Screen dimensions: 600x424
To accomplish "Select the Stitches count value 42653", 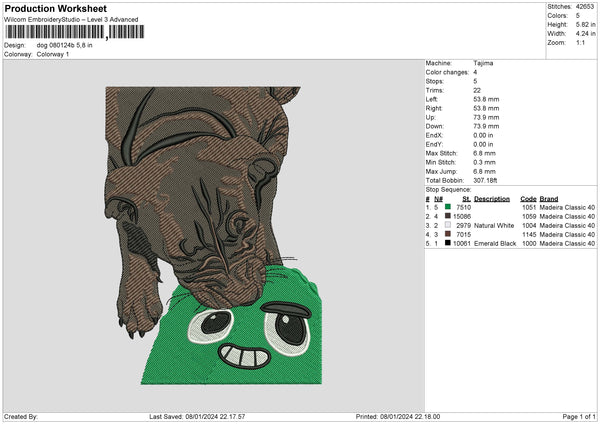I will 586,6.
